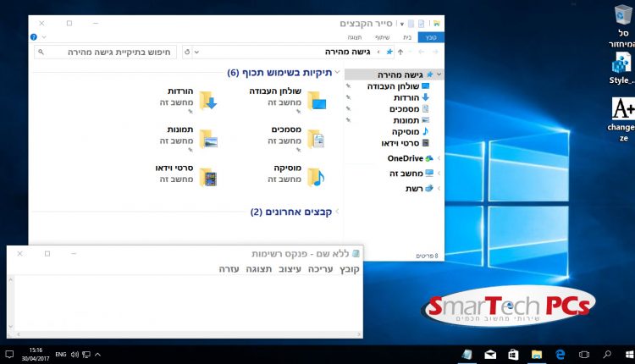Open Notepad's Help menu (עזרה)
Viewport: 635px width, 364px height.
pos(229,269)
